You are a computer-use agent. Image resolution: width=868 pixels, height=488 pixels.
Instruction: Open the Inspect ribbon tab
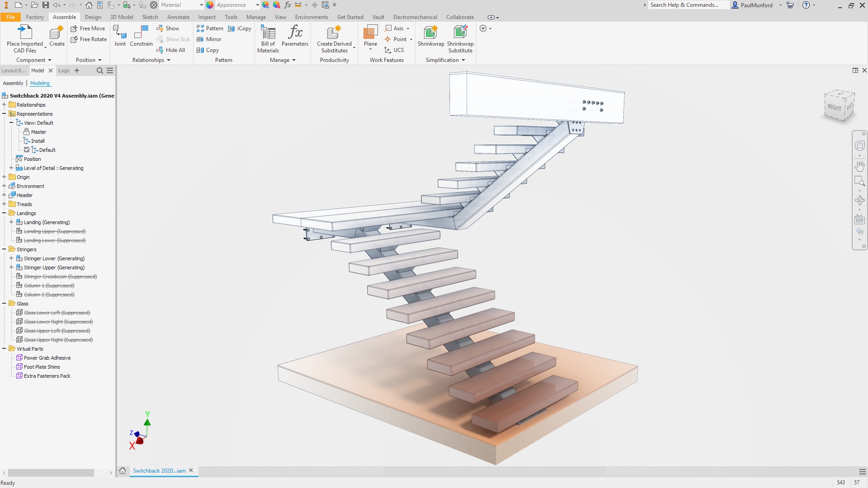click(207, 17)
